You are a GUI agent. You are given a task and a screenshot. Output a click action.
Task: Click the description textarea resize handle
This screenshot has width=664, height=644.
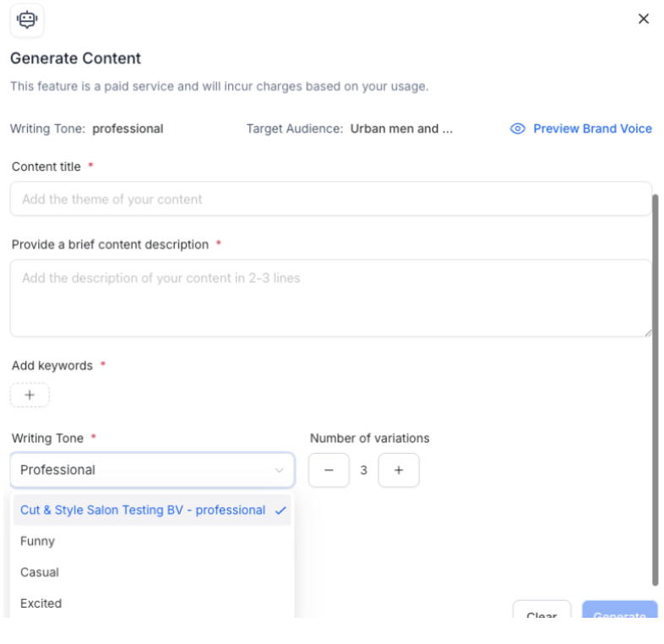648,334
